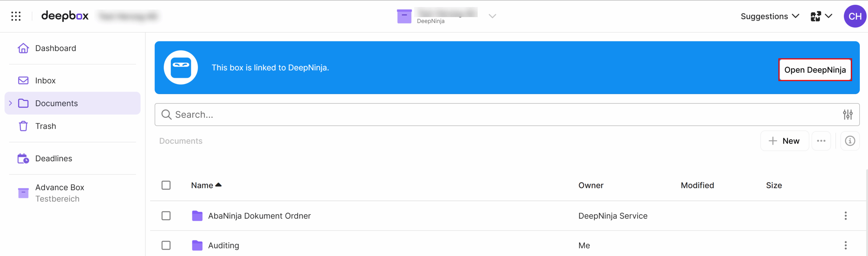868x256 pixels.
Task: Show the info panel icon
Action: pyautogui.click(x=850, y=141)
